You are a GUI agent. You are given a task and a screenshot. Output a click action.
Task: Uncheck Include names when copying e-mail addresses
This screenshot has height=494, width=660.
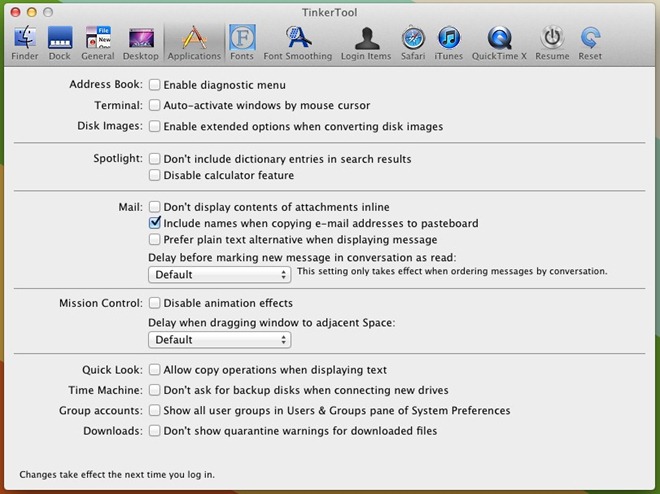pyautogui.click(x=154, y=223)
